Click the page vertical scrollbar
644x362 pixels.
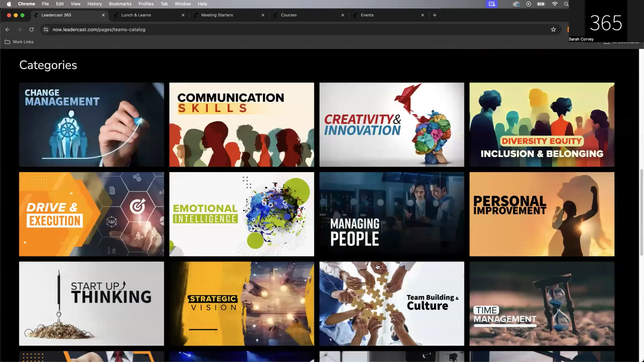coord(642,213)
